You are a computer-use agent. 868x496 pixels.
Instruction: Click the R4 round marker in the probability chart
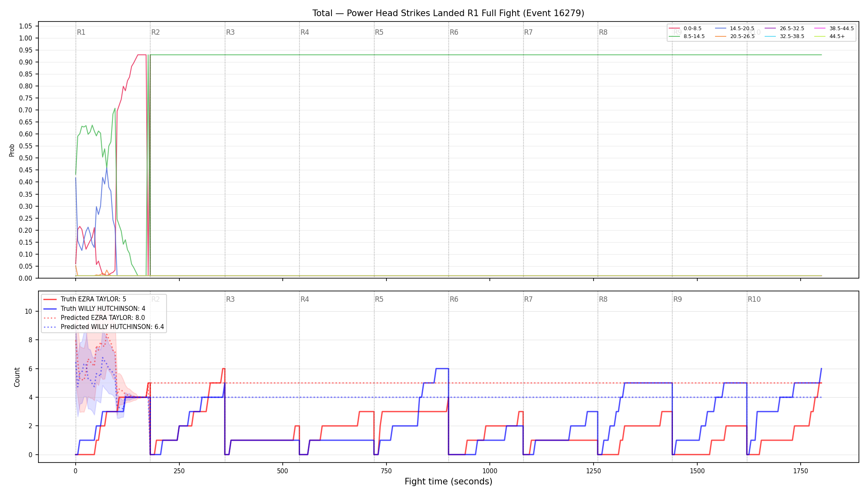pyautogui.click(x=305, y=32)
